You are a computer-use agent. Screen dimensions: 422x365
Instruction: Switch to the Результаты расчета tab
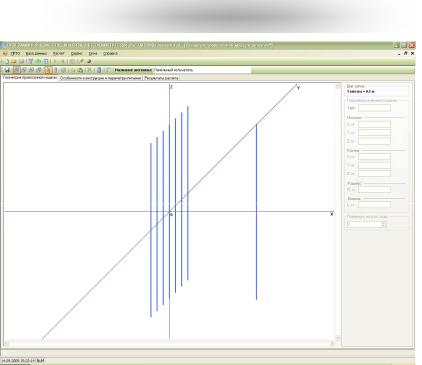pos(161,78)
